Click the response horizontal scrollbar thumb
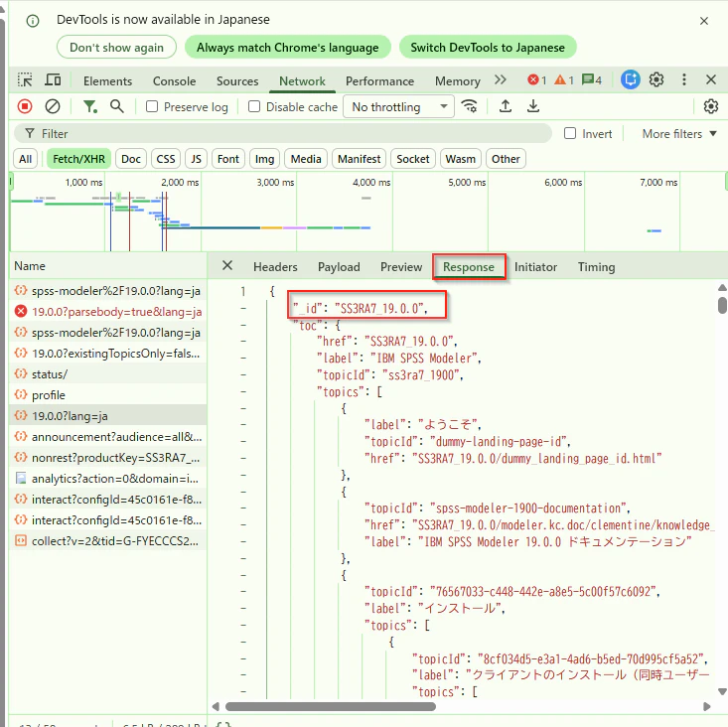The image size is (728, 727). point(330,706)
